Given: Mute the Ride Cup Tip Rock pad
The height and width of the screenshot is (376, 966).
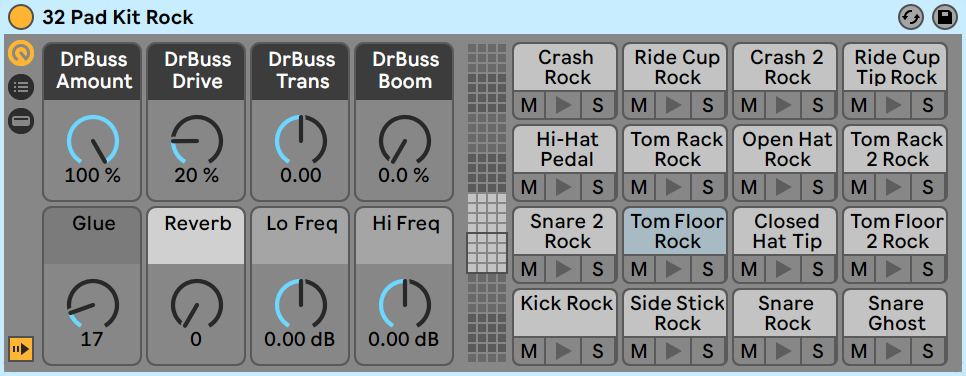Looking at the screenshot, I should point(859,105).
